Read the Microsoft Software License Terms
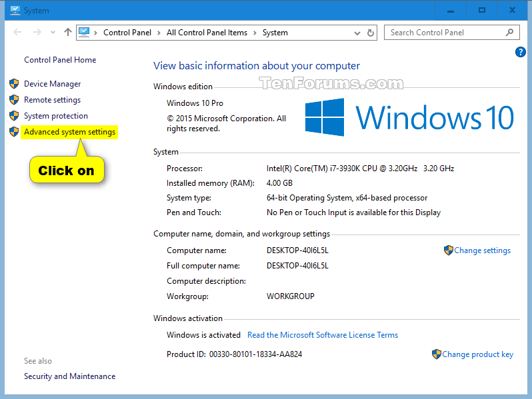 (323, 335)
